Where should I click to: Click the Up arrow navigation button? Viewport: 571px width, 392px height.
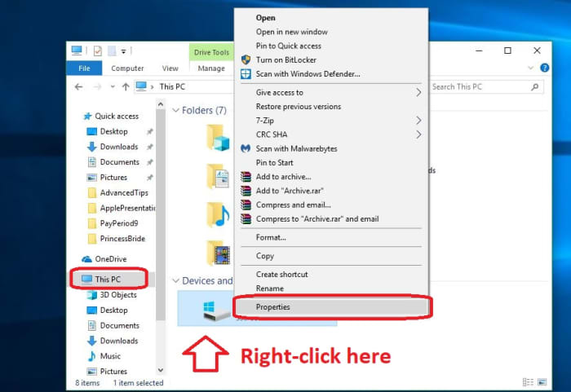pos(125,86)
